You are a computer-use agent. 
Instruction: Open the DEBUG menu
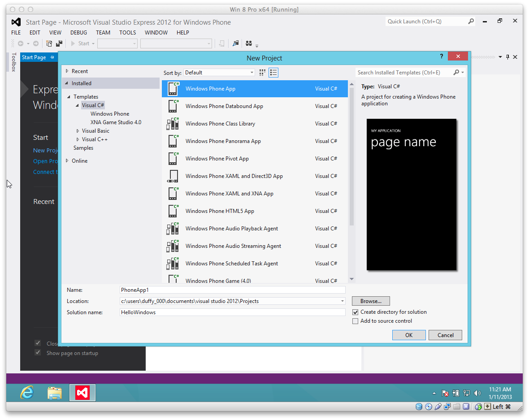pos(78,33)
